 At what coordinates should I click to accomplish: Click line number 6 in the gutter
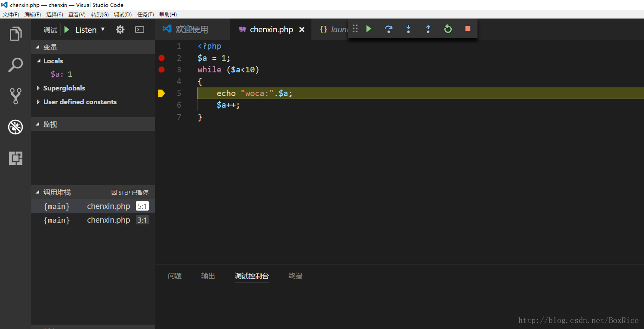tap(179, 105)
